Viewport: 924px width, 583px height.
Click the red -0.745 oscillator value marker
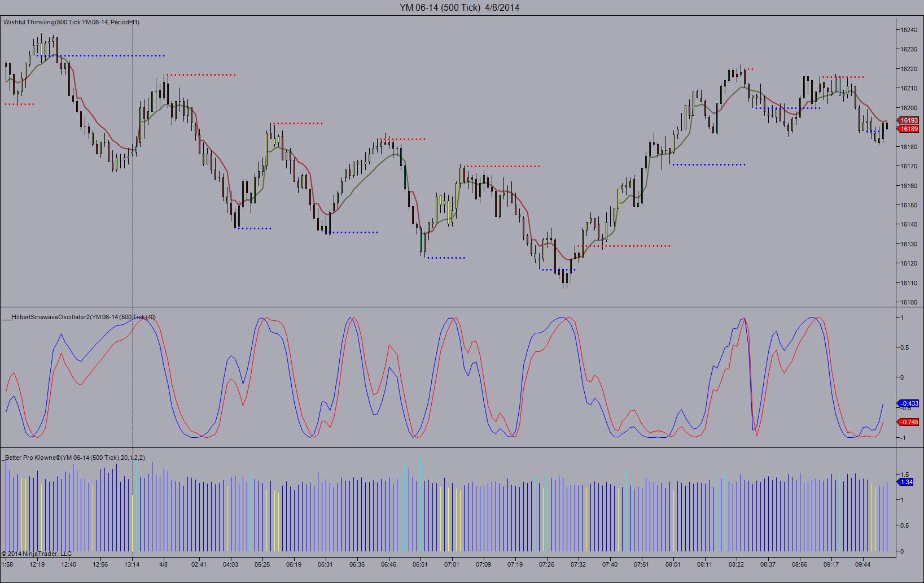[909, 422]
